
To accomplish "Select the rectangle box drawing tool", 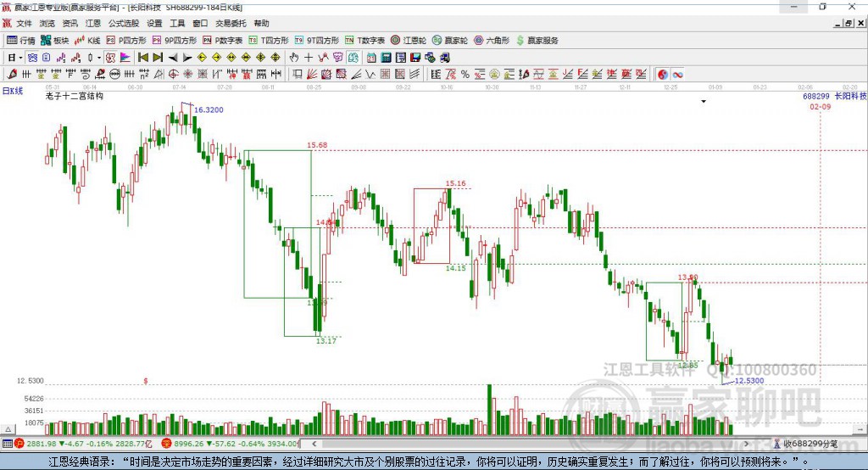I will (x=298, y=75).
